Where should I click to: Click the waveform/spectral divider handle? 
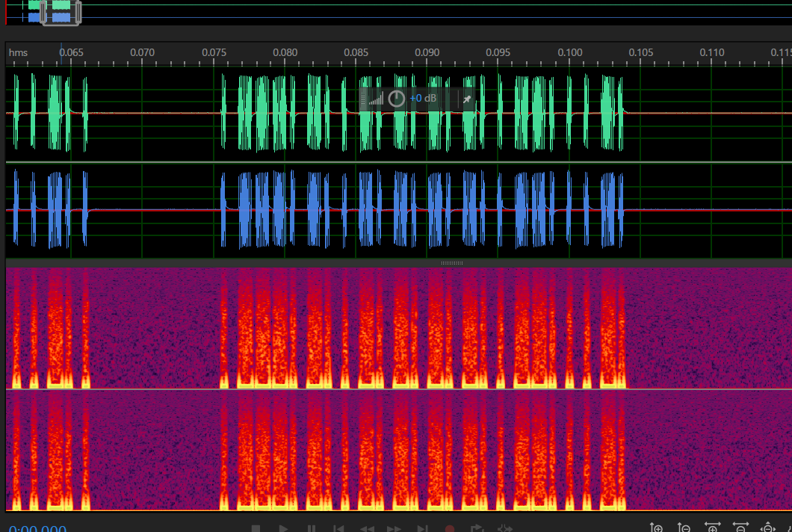[452, 263]
